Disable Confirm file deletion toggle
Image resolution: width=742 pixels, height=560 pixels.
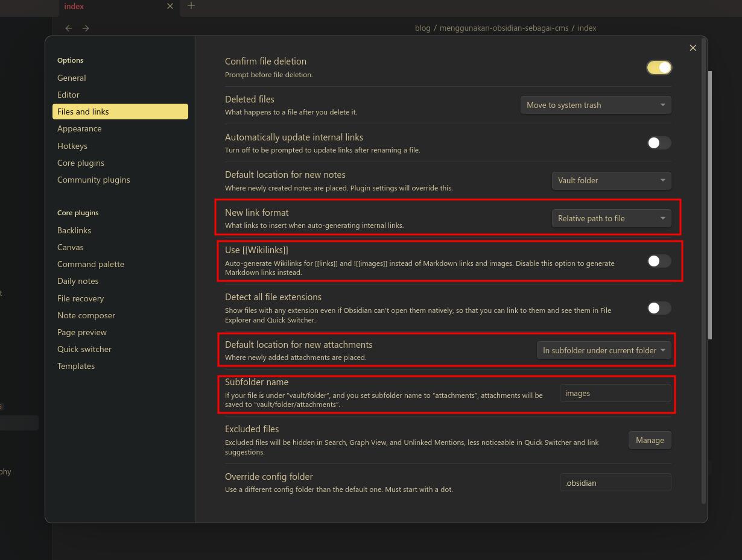659,68
